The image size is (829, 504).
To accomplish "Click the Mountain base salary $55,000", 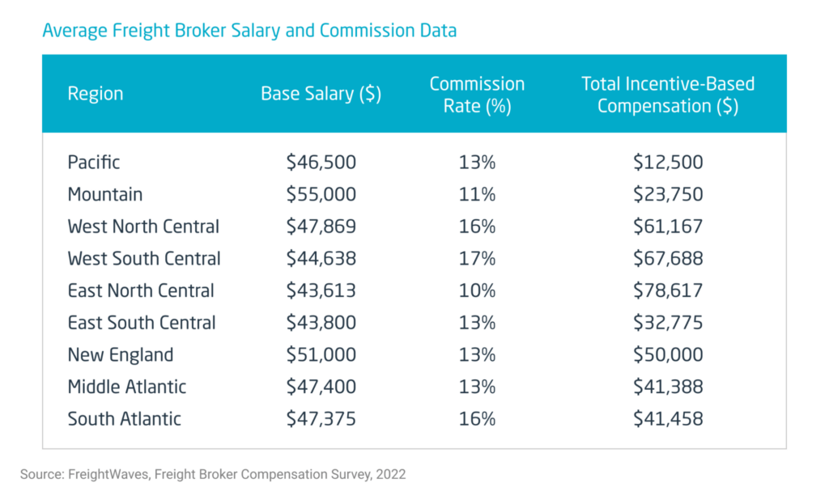I will (321, 194).
